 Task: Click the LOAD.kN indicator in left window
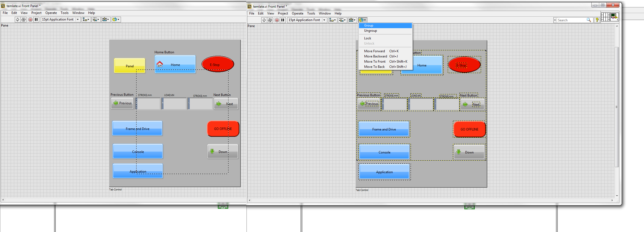pyautogui.click(x=174, y=104)
